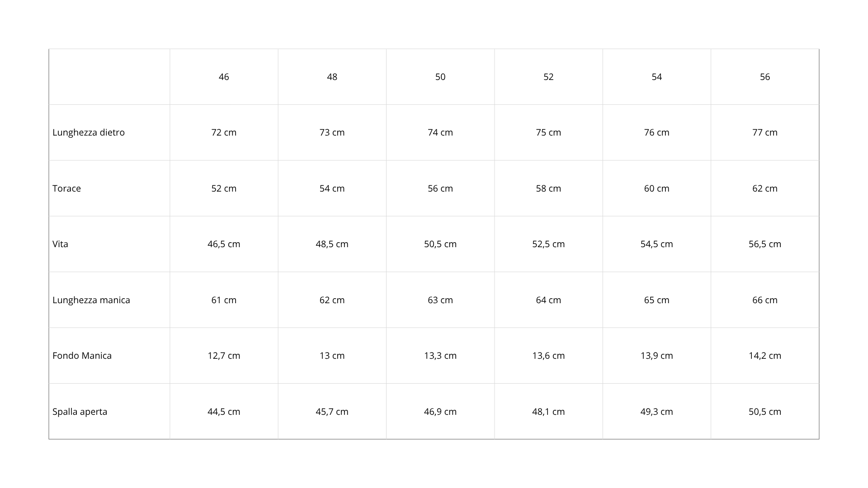Select the 58 cm Torace cell

pyautogui.click(x=548, y=188)
